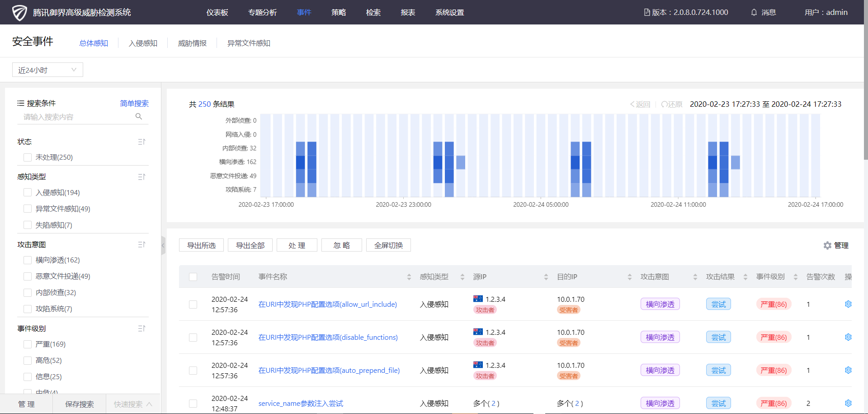
Task: Open the 管理 gear settings icon
Action: click(x=827, y=245)
